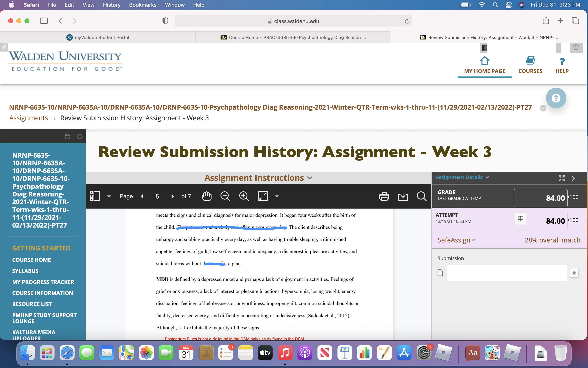Open the round help bubble button
Image resolution: width=588 pixels, height=368 pixels.
coord(556,98)
